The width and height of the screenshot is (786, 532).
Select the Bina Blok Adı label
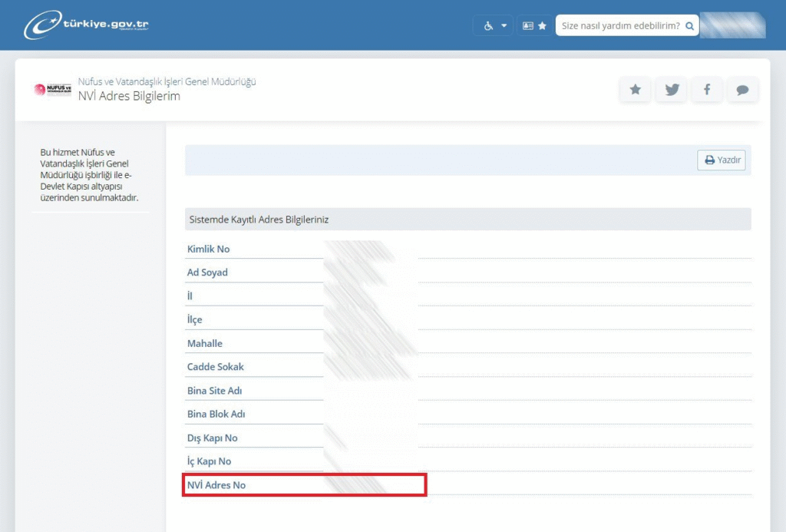(x=216, y=415)
